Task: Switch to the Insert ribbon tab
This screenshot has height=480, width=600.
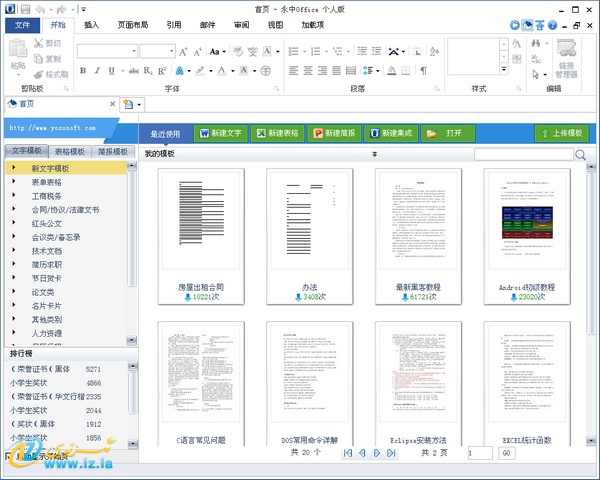Action: pyautogui.click(x=91, y=25)
